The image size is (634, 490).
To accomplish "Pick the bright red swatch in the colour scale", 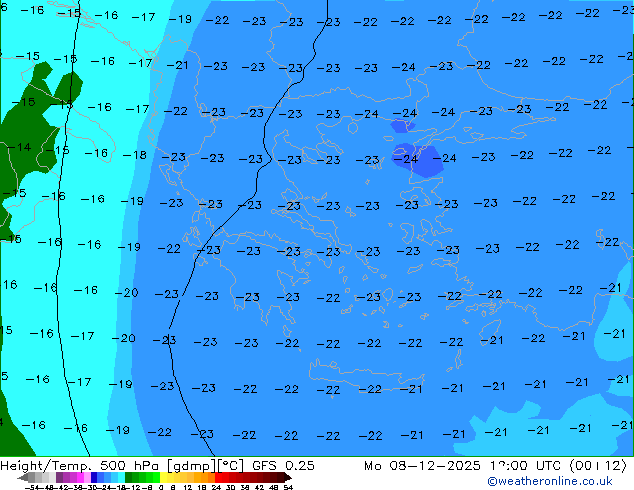I will point(219,478).
